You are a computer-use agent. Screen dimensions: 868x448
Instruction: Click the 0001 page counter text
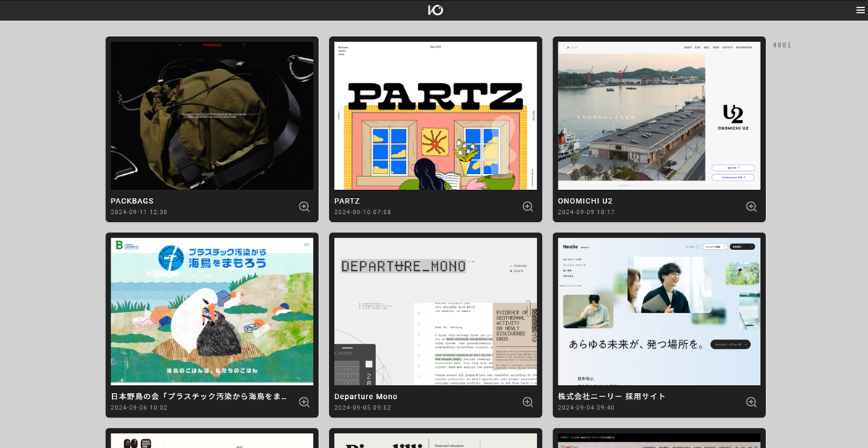coord(782,45)
